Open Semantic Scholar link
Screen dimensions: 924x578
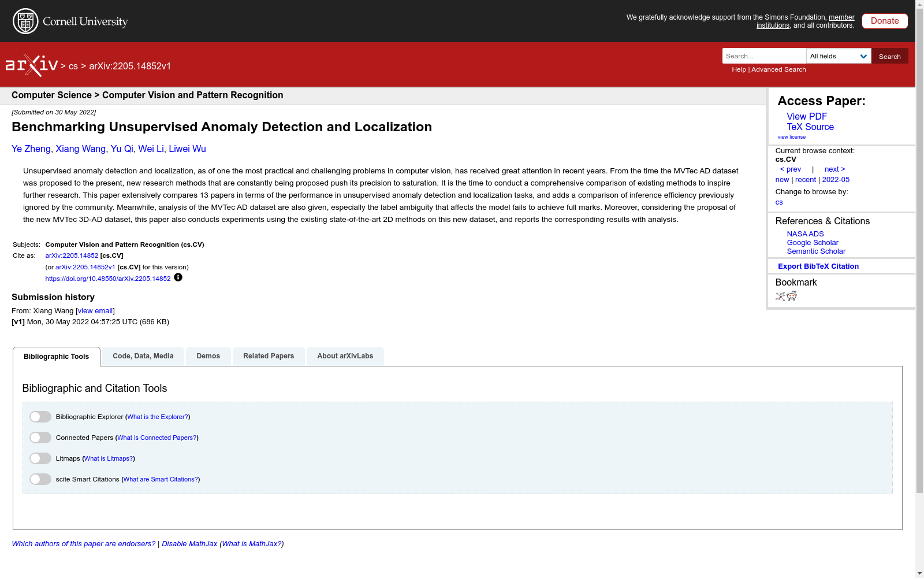pyautogui.click(x=816, y=251)
